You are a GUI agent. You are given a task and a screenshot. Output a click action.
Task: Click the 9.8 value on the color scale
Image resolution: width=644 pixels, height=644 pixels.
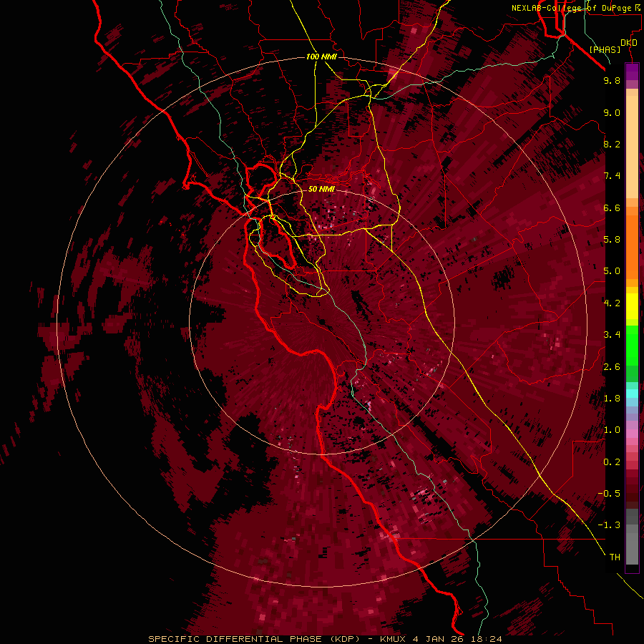click(612, 80)
